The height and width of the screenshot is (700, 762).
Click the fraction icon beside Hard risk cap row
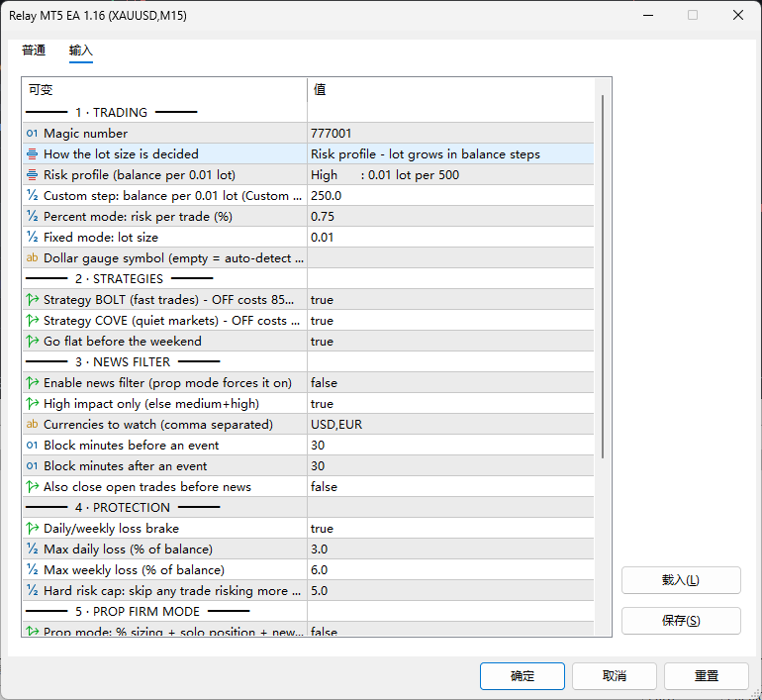(x=32, y=591)
